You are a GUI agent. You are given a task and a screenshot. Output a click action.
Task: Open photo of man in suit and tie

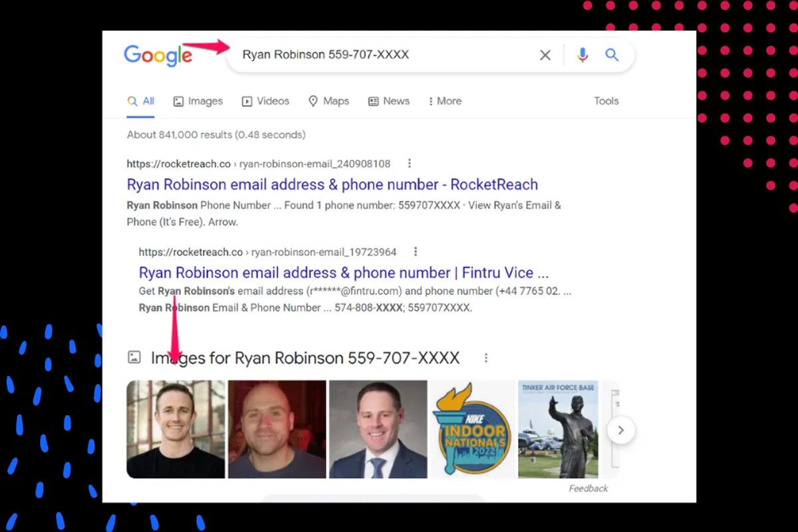[x=378, y=430]
